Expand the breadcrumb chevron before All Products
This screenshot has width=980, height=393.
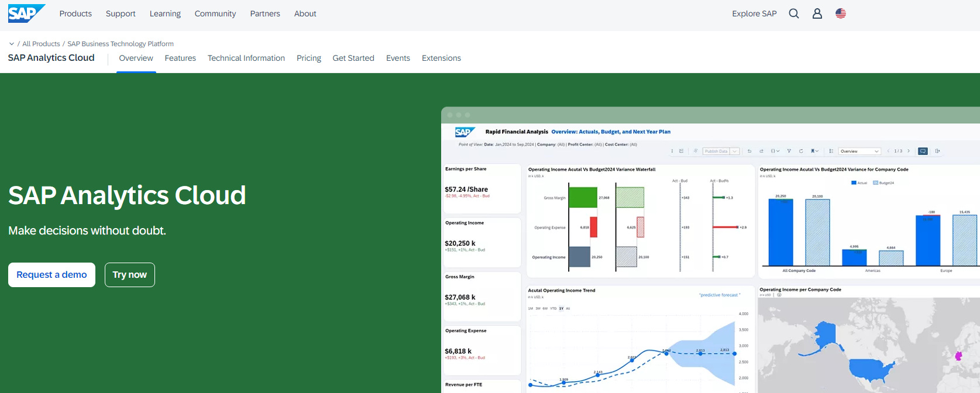12,44
